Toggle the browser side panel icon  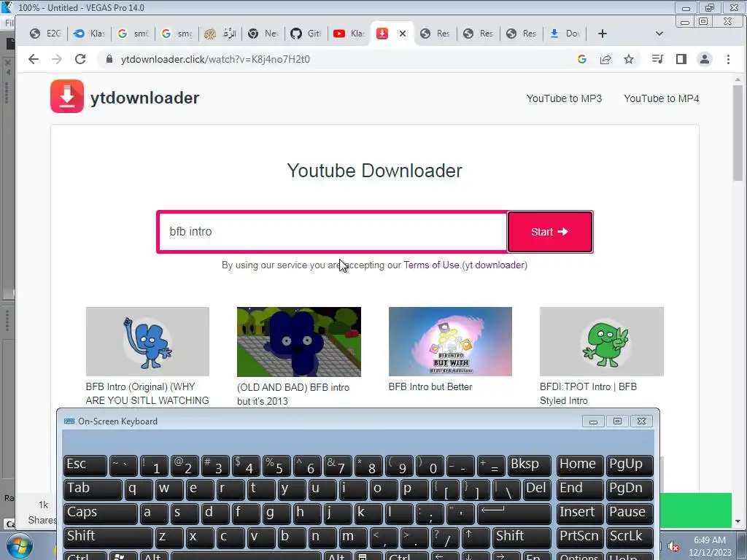click(x=681, y=59)
